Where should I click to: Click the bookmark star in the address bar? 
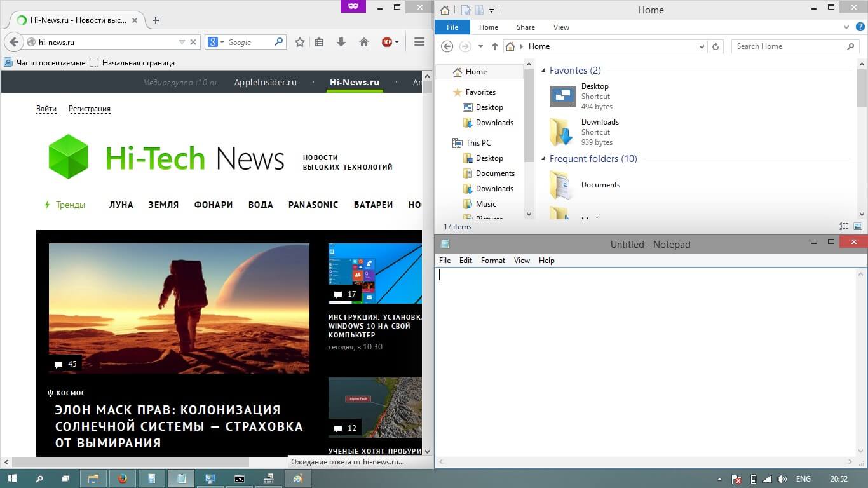[299, 42]
